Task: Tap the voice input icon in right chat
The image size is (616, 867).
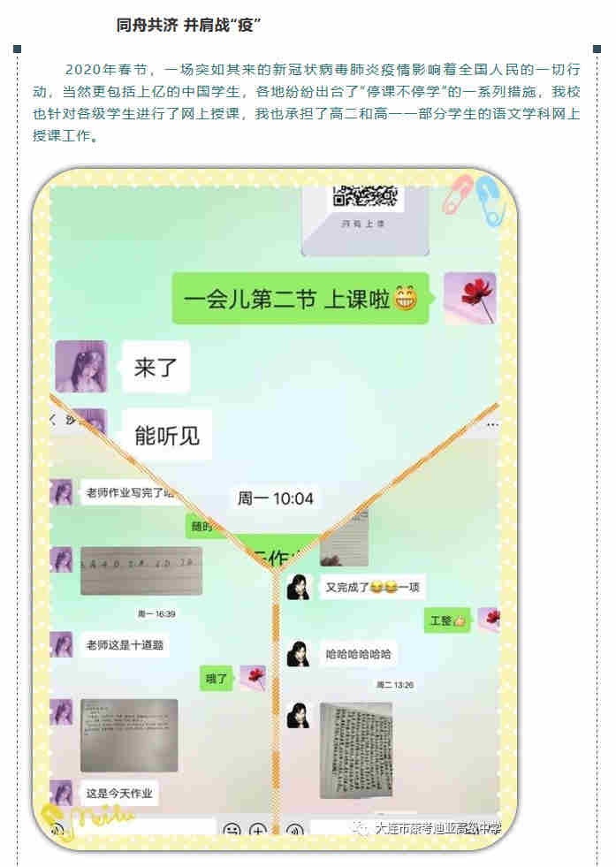Action: [295, 829]
